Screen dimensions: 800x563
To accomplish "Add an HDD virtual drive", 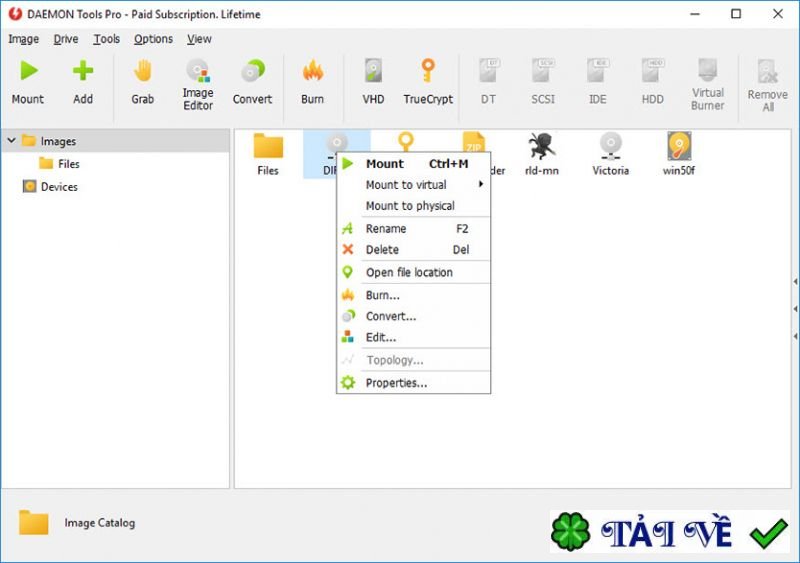I will (x=653, y=83).
